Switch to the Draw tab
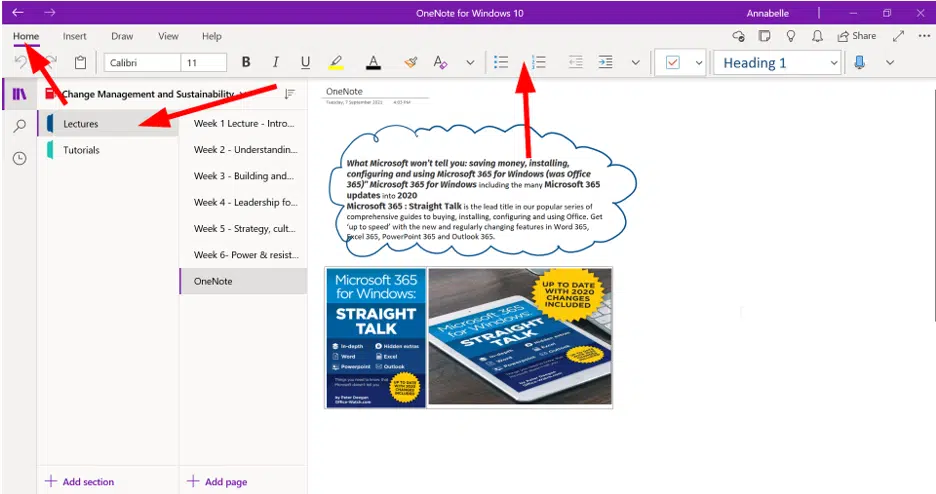This screenshot has height=494, width=936. (122, 36)
